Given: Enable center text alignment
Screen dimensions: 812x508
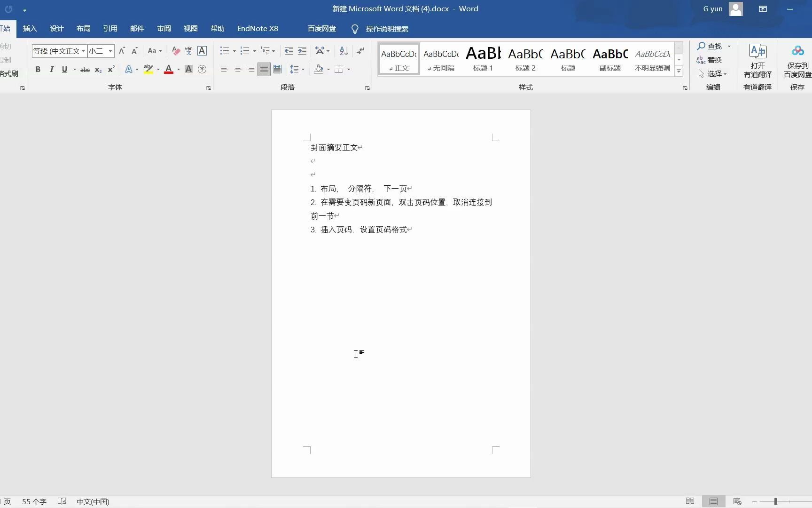Looking at the screenshot, I should pyautogui.click(x=237, y=69).
